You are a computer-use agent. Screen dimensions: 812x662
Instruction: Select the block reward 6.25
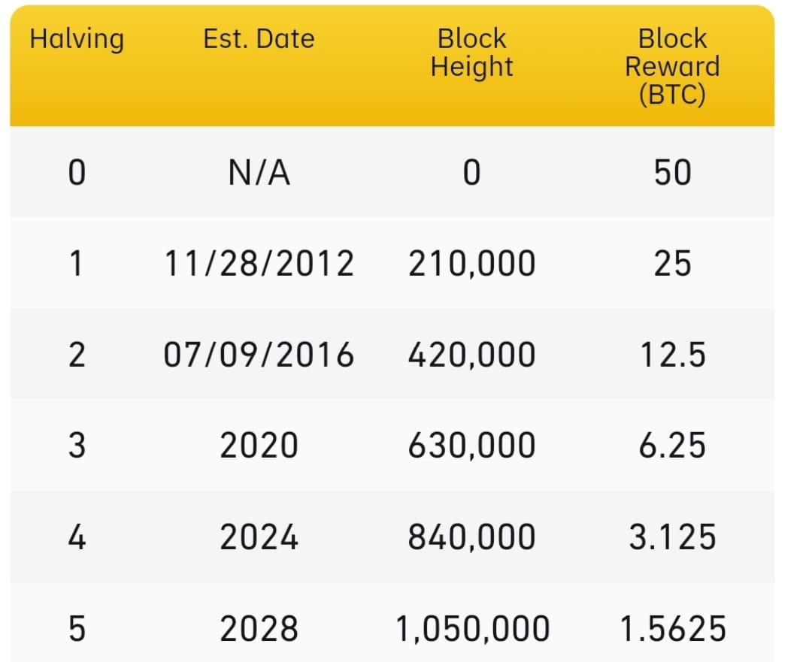[x=672, y=446]
